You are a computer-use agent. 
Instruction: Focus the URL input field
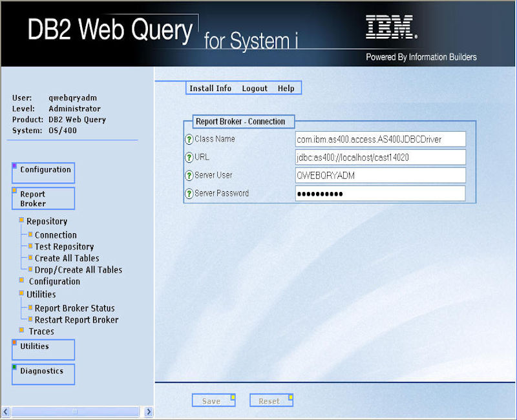pos(381,157)
